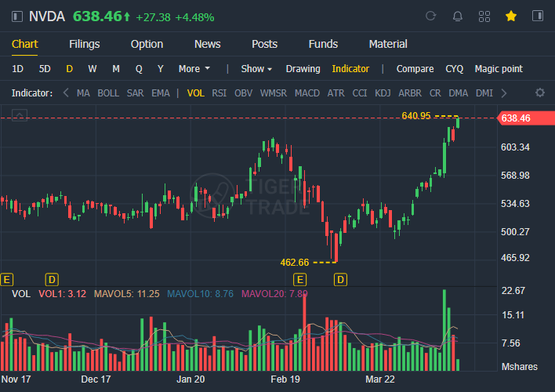Select the ARBR indicator

tap(410, 93)
